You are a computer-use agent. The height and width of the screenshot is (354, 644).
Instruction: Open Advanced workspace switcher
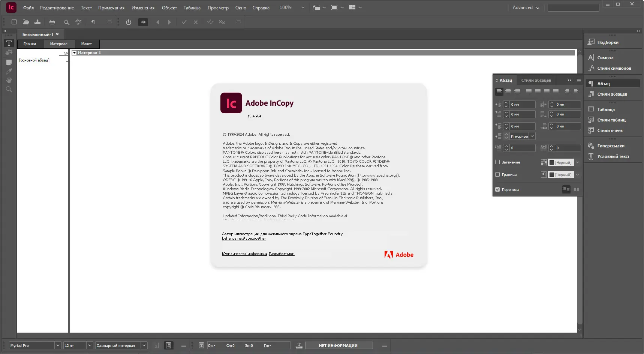pyautogui.click(x=526, y=7)
